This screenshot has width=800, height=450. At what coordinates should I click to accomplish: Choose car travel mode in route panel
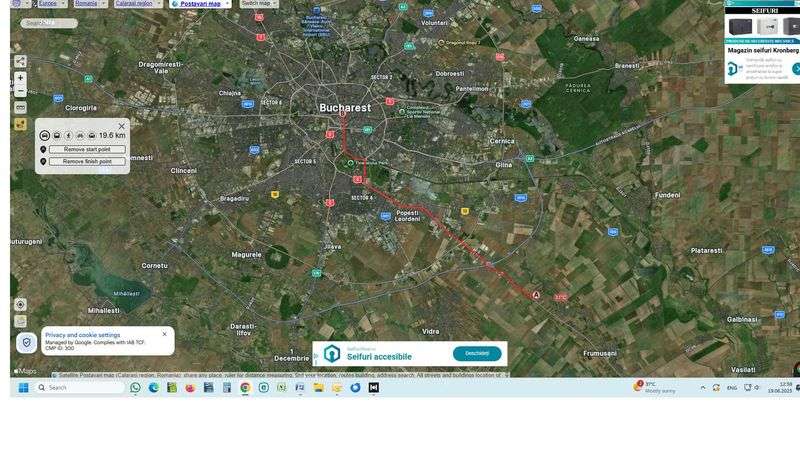coord(45,135)
